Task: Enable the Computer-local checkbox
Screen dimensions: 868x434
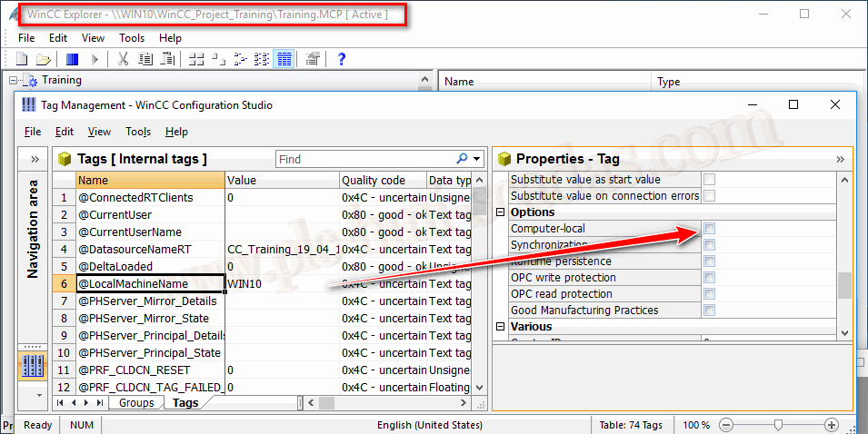Action: [709, 229]
